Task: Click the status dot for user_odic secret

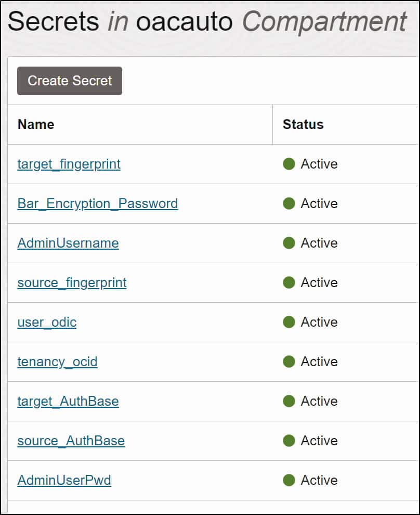Action: coord(289,322)
